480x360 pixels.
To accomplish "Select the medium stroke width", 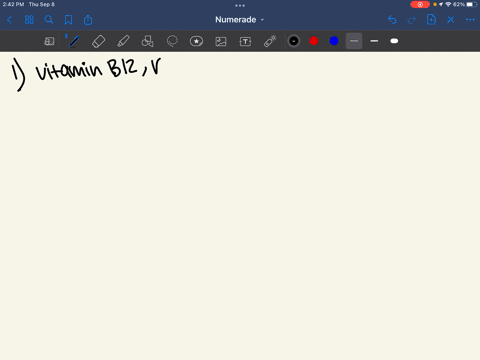I will click(x=374, y=41).
